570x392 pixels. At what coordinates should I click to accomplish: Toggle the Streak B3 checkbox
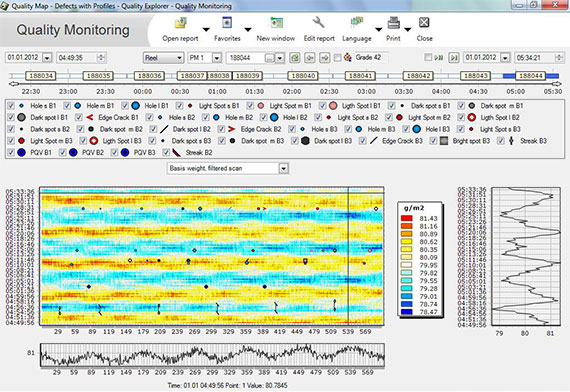click(x=501, y=141)
